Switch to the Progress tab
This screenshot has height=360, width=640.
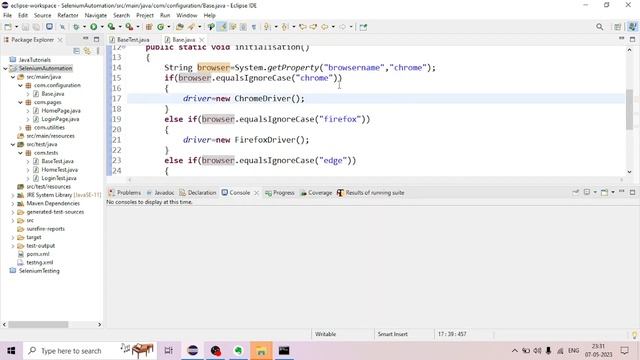[x=280, y=193]
